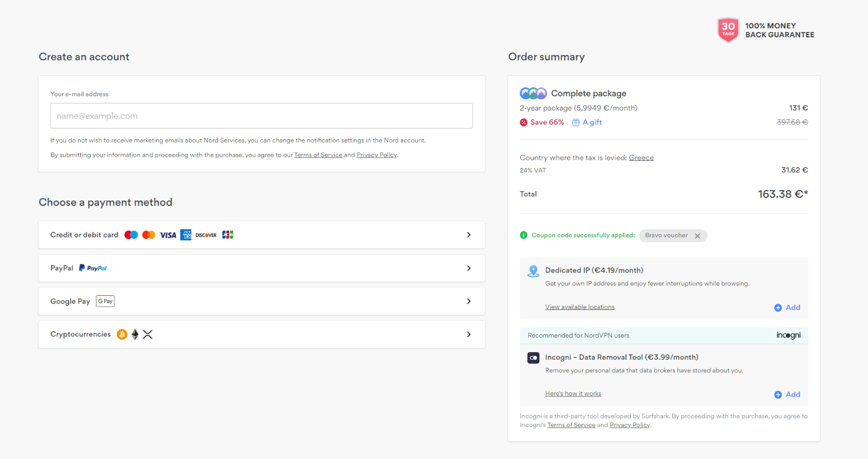Click the e-mail address input field
Image resolution: width=868 pixels, height=459 pixels.
pos(261,116)
